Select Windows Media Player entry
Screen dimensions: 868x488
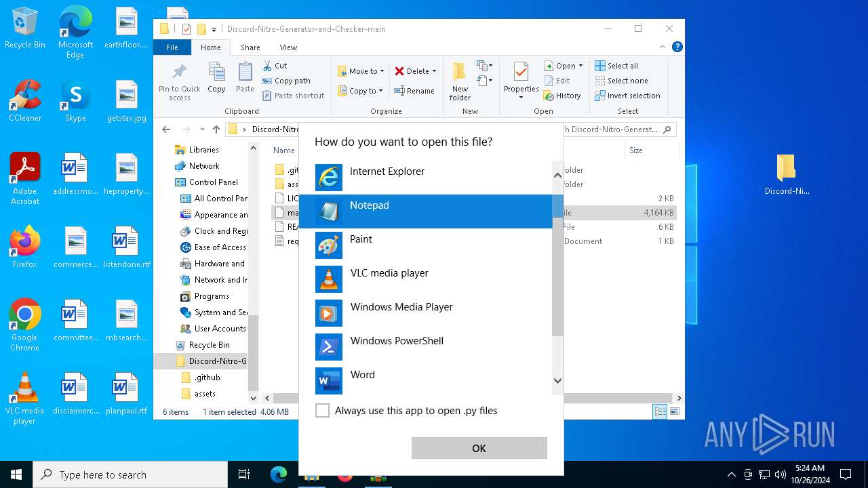pyautogui.click(x=425, y=313)
